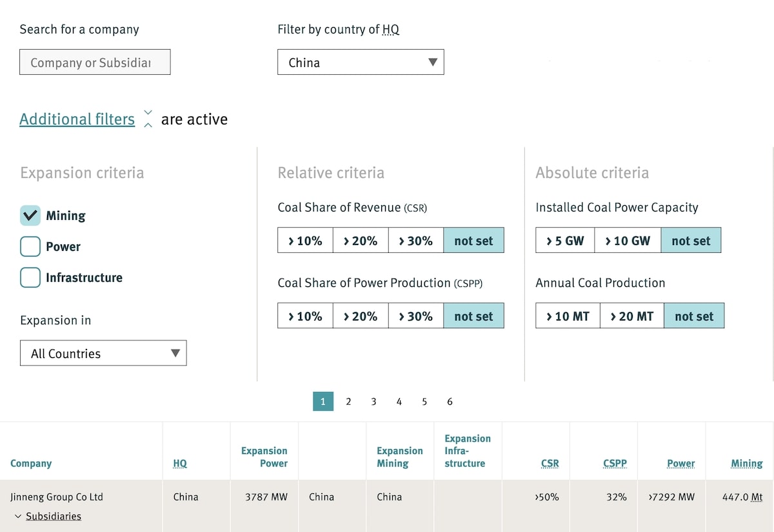This screenshot has width=774, height=532.
Task: Enable the Power expansion checkbox
Action: pos(30,247)
